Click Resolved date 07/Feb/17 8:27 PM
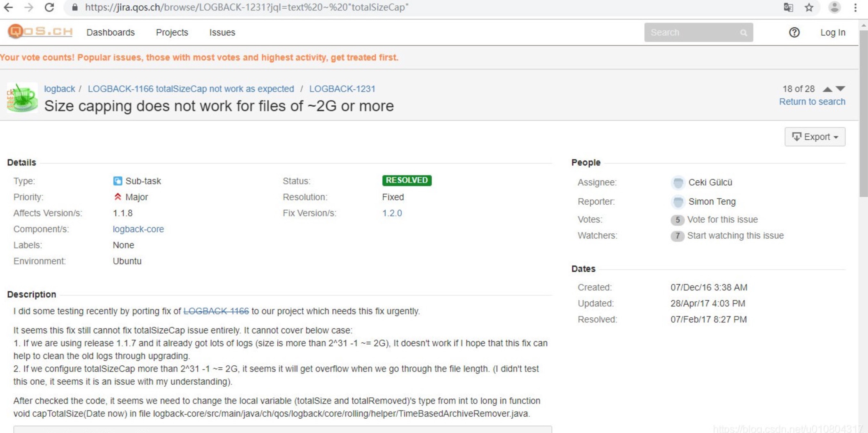The image size is (868, 433). tap(708, 319)
